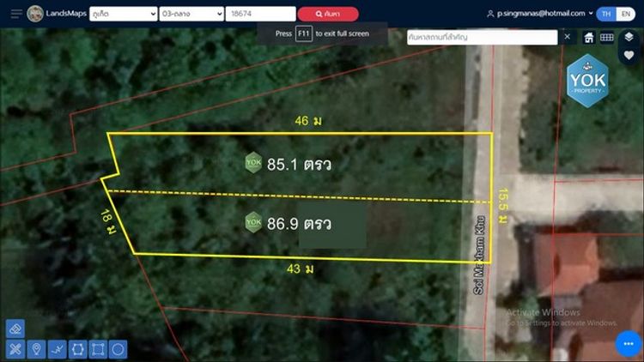This screenshot has height=362, width=644.
Task: Switch language to EN
Action: point(626,14)
